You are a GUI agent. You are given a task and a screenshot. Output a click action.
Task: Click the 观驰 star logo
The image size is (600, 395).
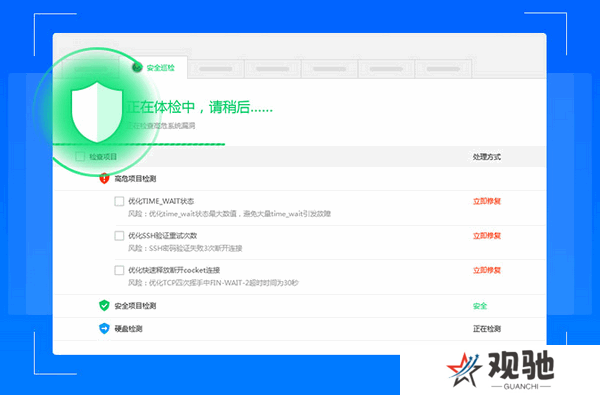(464, 370)
